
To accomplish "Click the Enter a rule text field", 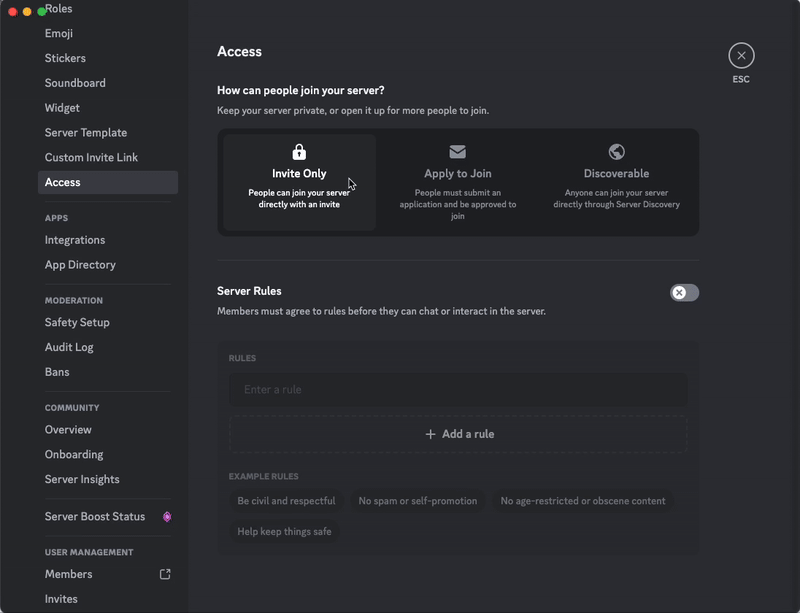I will point(458,389).
